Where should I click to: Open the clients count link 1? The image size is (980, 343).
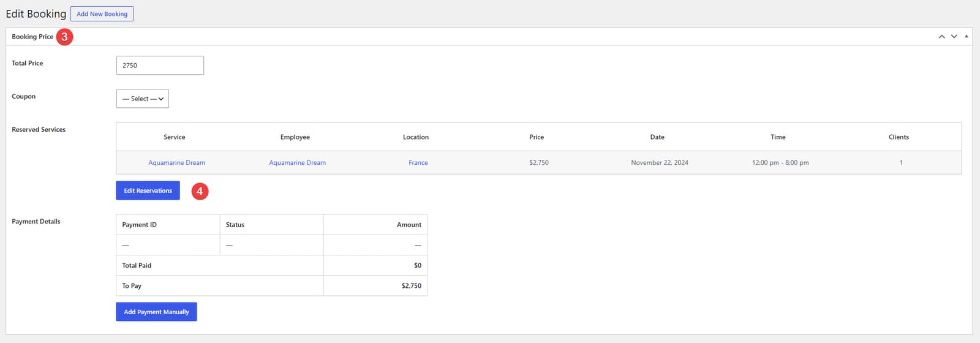901,163
